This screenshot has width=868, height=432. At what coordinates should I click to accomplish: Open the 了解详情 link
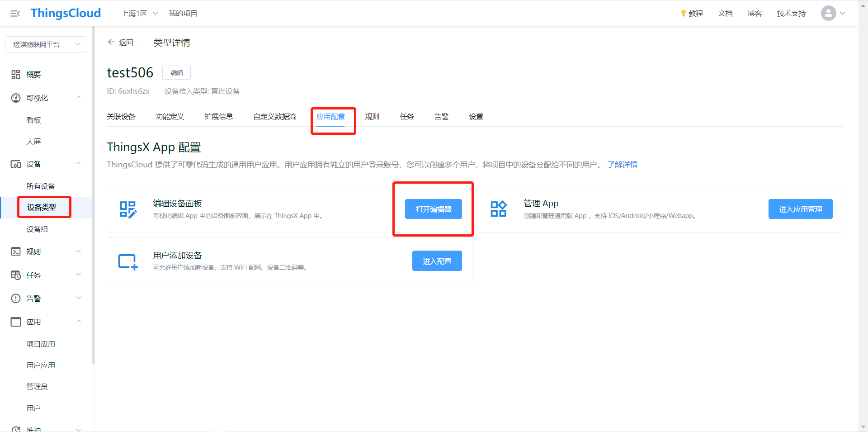(x=623, y=165)
